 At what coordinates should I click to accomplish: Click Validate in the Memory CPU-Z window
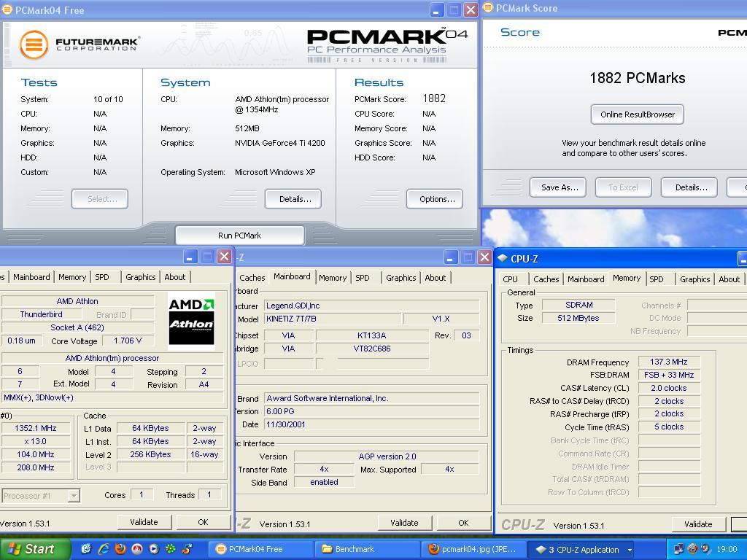(x=698, y=524)
